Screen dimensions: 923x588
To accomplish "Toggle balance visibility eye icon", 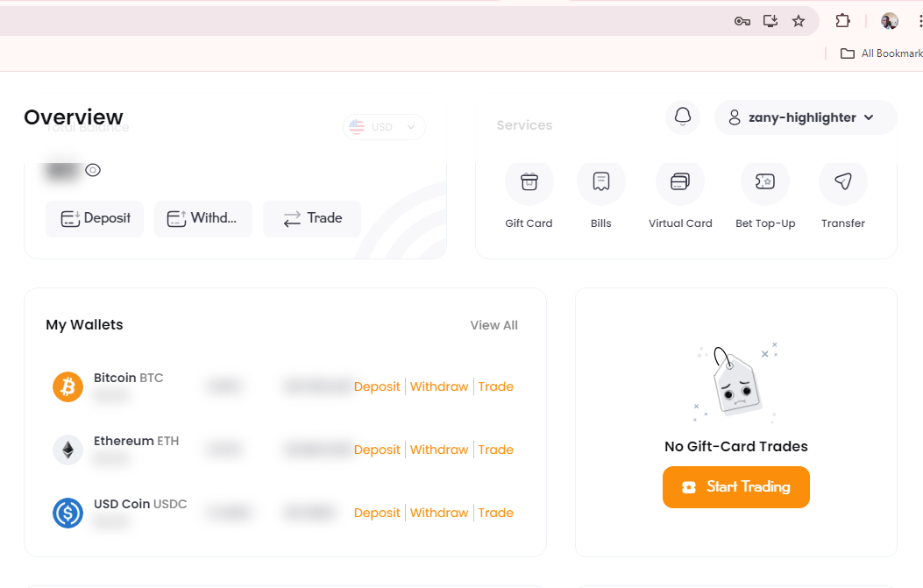I will pyautogui.click(x=93, y=170).
